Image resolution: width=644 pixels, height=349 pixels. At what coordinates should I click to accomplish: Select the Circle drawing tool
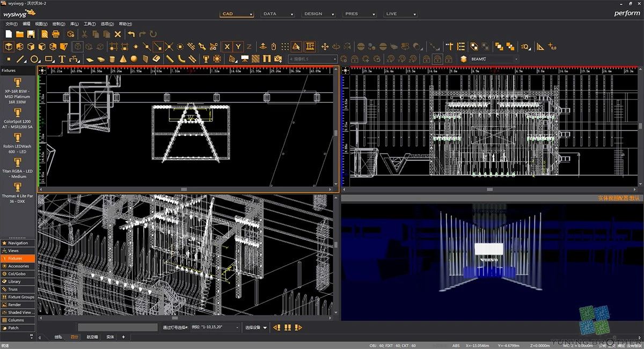(34, 59)
